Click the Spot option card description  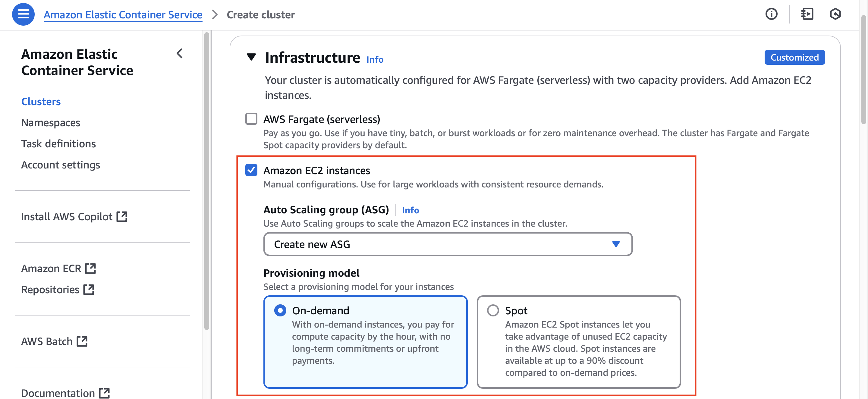click(x=586, y=349)
